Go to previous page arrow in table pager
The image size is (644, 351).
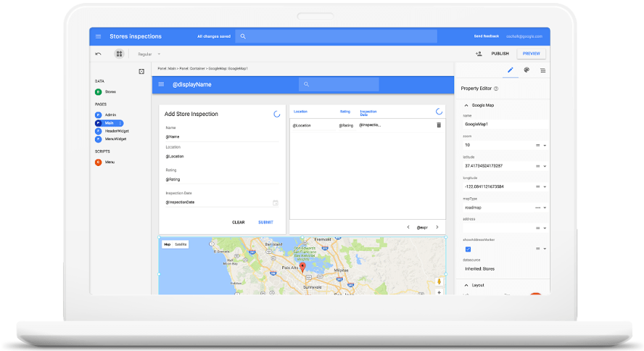pyautogui.click(x=408, y=227)
